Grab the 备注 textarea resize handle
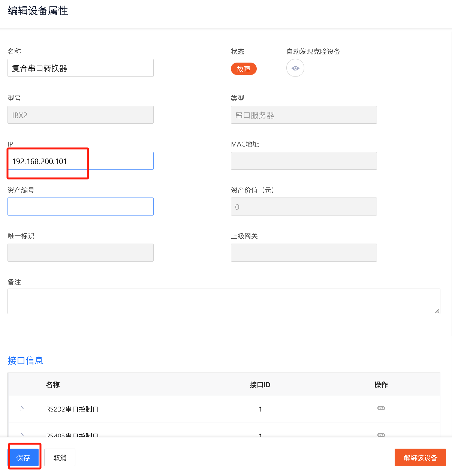452x476 pixels. click(437, 311)
